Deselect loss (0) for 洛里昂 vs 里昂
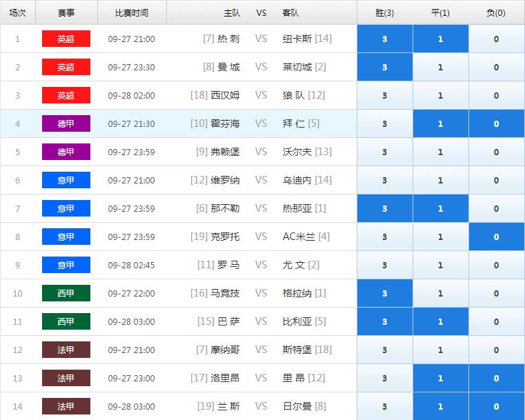Viewport: 525px width, 420px height. pos(497,378)
